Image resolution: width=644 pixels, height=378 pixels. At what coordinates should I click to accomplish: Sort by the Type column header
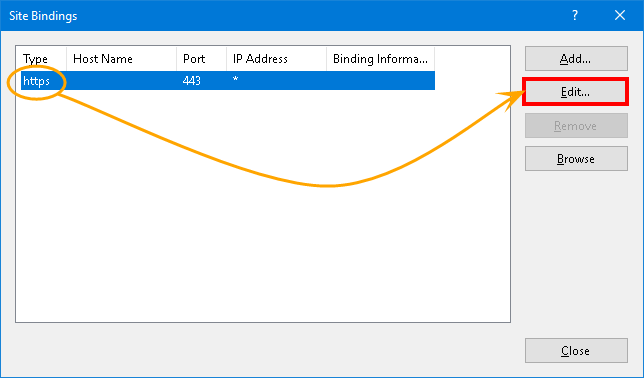tap(41, 59)
